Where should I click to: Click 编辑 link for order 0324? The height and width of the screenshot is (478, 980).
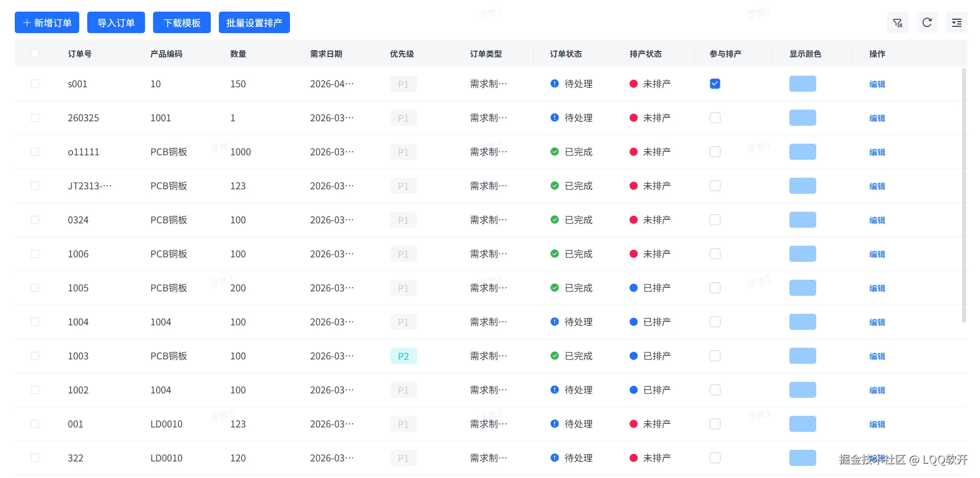pos(877,220)
